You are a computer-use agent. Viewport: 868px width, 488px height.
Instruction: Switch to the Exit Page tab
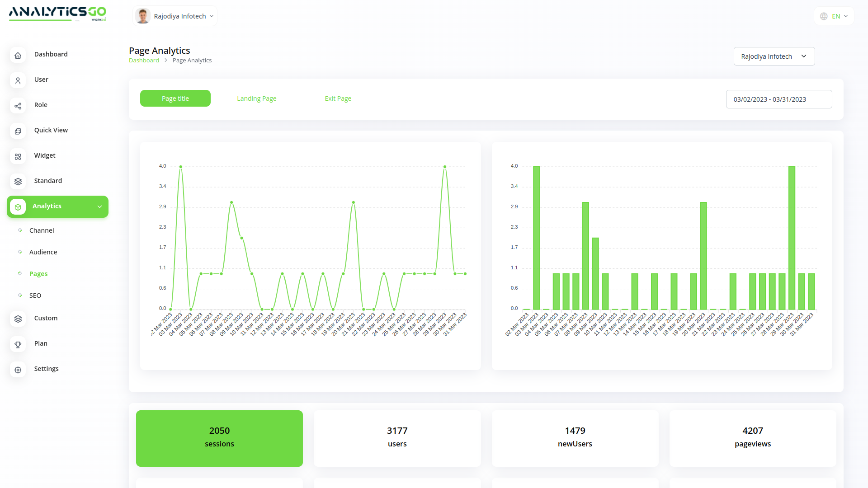click(x=338, y=99)
